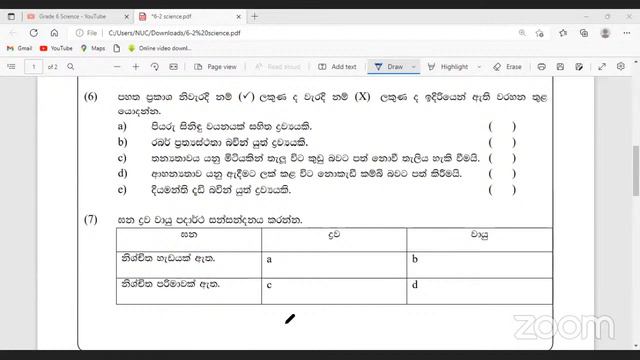The width and height of the screenshot is (640, 360).
Task: Open the Favorites list
Action: click(x=563, y=33)
